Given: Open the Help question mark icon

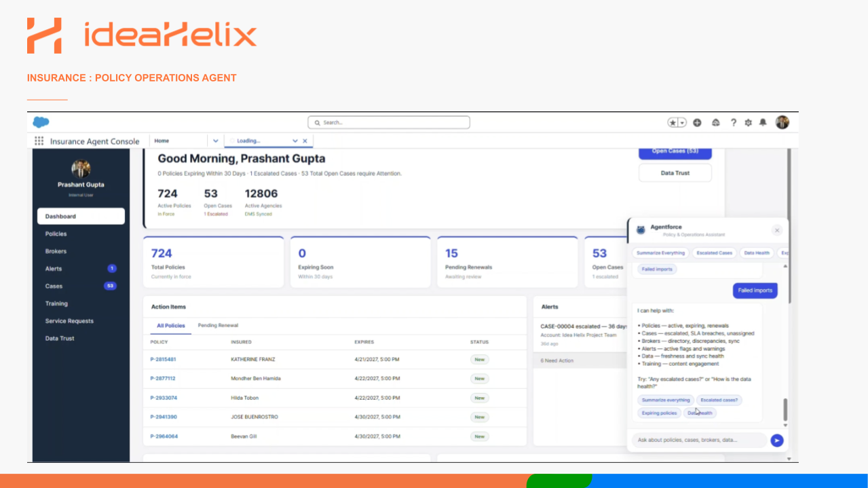Looking at the screenshot, I should point(734,122).
